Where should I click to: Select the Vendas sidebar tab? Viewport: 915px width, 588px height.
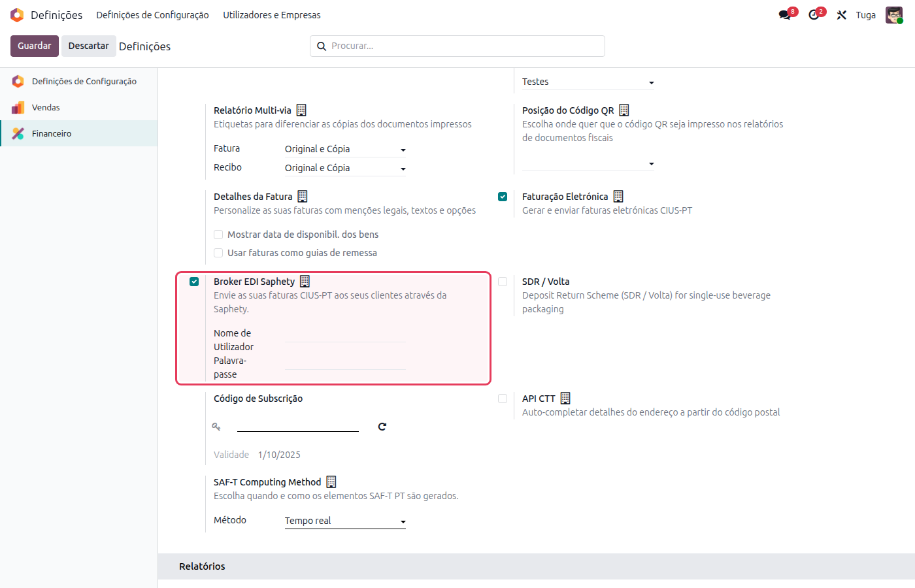[78, 108]
